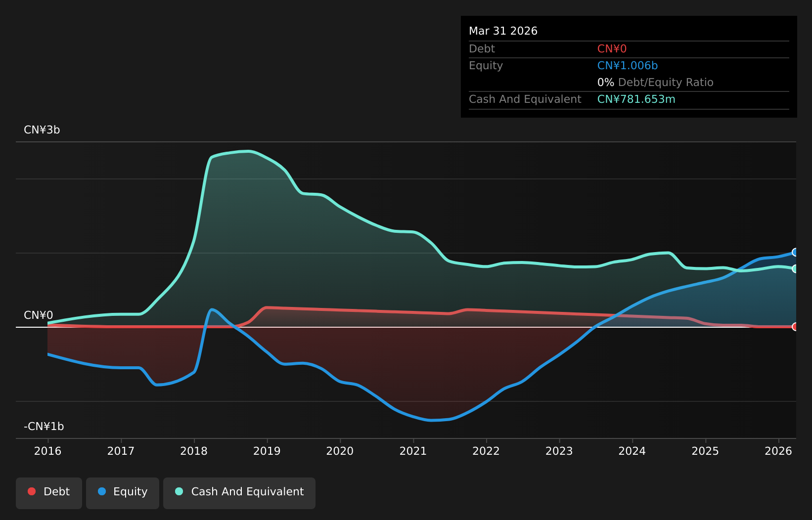Click the red CN¥0 debt value in tooltip
Viewport: 812px width, 520px height.
(x=612, y=49)
